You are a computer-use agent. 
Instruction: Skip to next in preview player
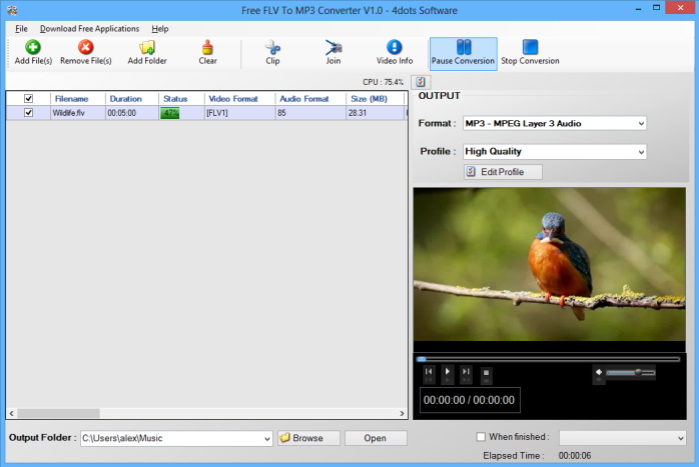466,372
